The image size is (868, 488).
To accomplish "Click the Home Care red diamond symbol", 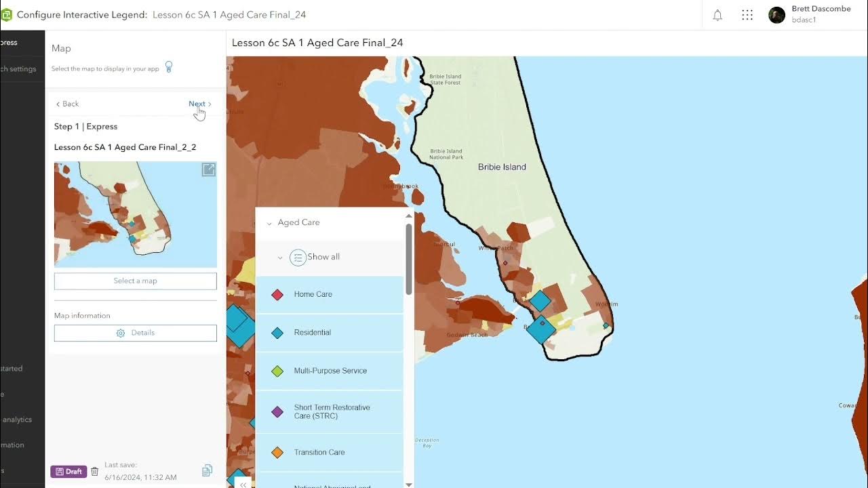I will [277, 295].
